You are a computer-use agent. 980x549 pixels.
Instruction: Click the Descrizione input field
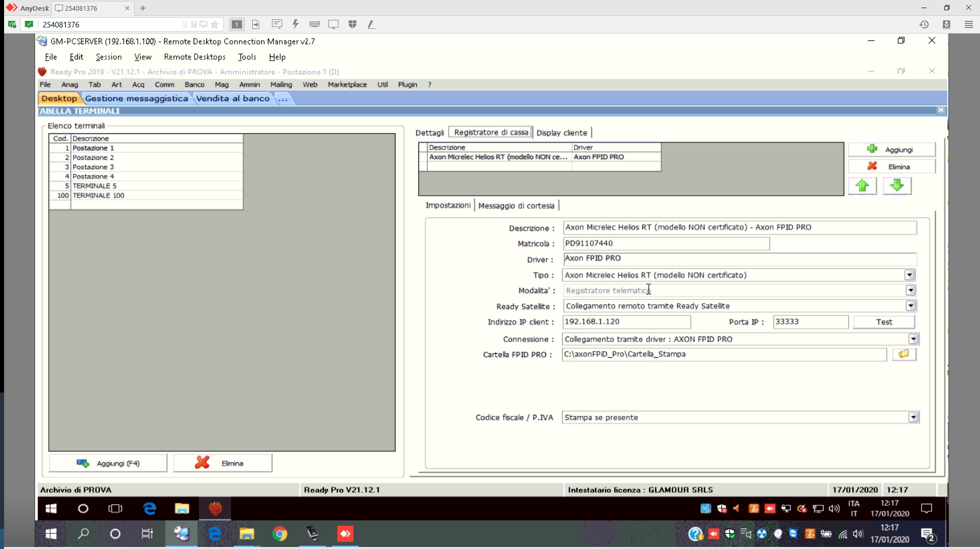tap(740, 227)
